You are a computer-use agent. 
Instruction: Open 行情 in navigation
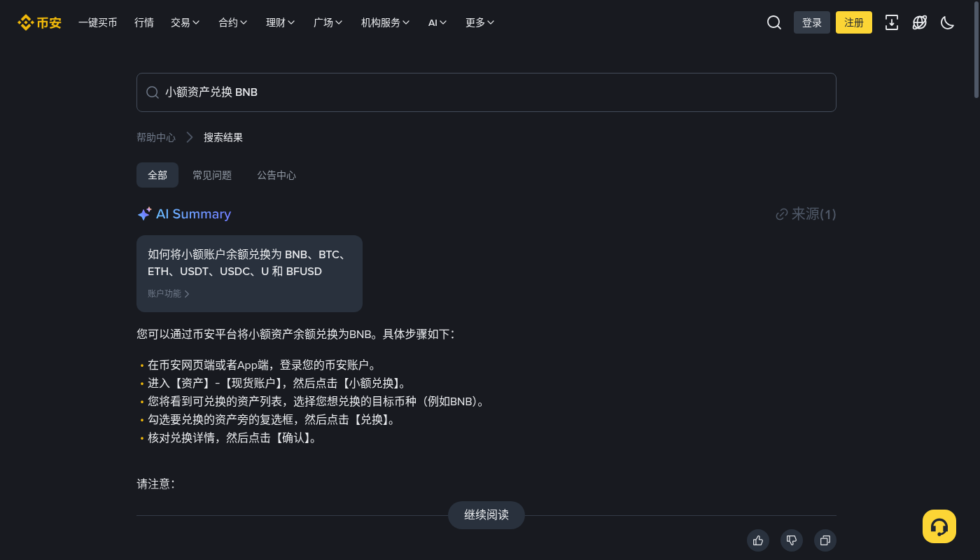click(144, 22)
